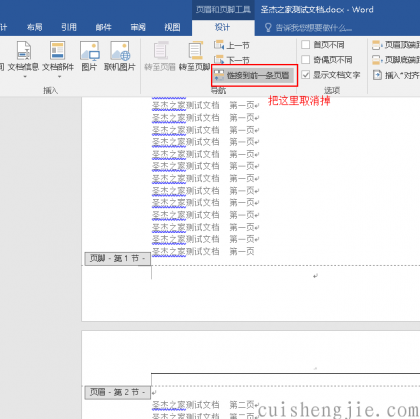
Task: Select the 页眉 - 第 2 节 header label
Action: pos(117,392)
